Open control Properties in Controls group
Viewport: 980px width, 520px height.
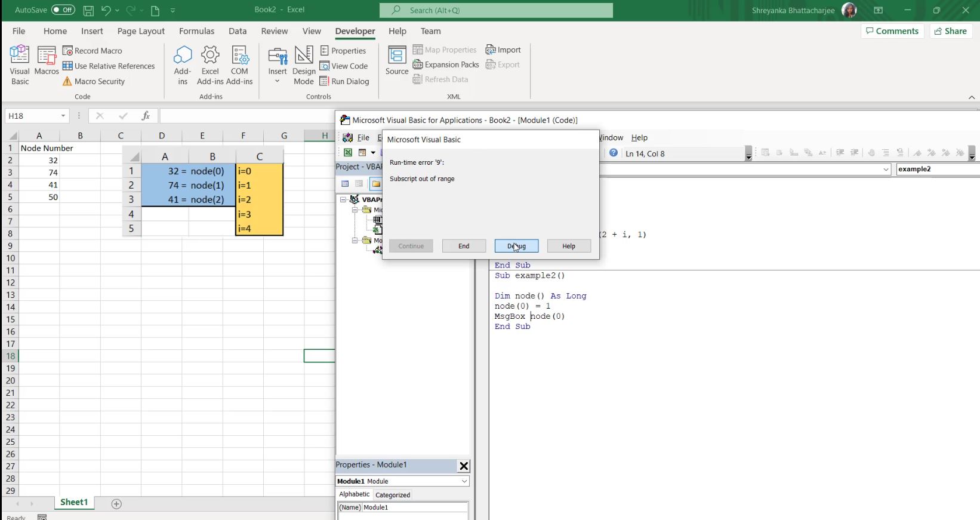(x=343, y=51)
